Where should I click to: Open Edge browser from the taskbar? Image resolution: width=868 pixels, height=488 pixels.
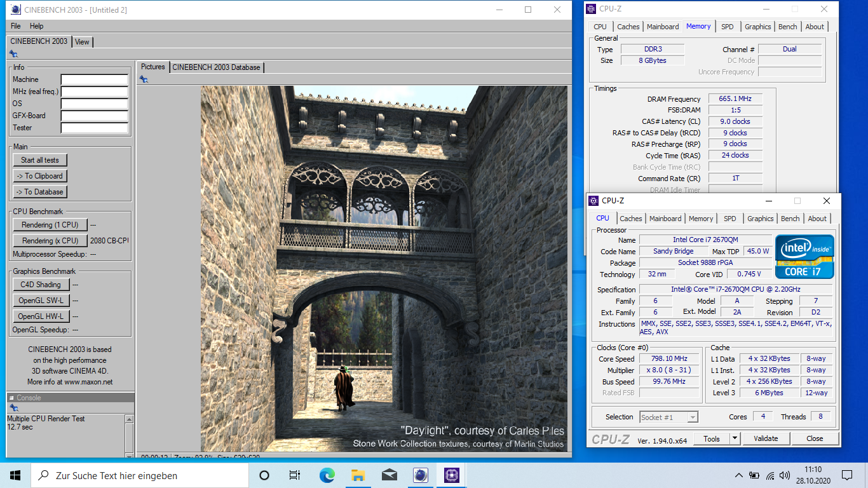327,475
